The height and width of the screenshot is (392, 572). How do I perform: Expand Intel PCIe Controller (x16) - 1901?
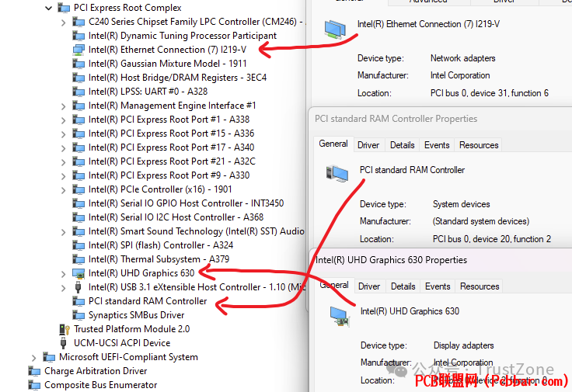tap(63, 190)
